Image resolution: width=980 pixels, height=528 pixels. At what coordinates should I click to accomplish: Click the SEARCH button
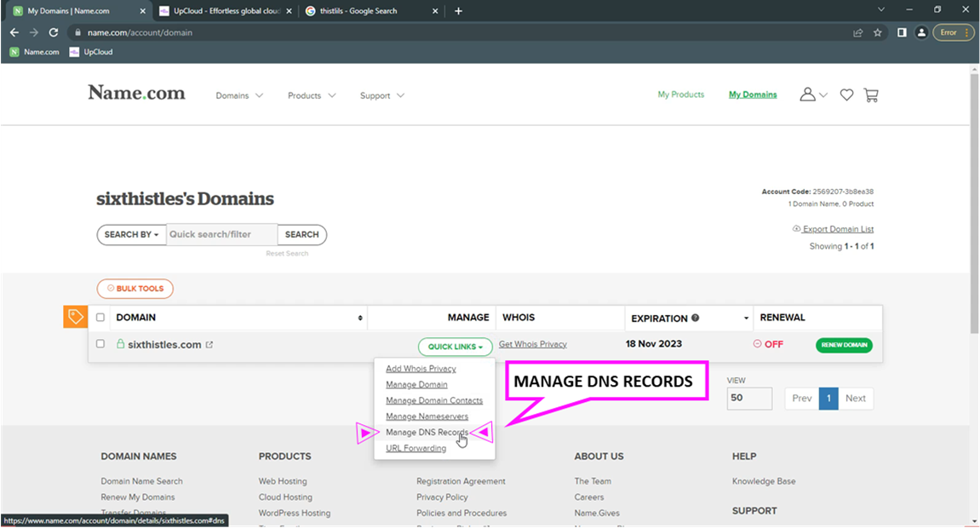tap(302, 234)
